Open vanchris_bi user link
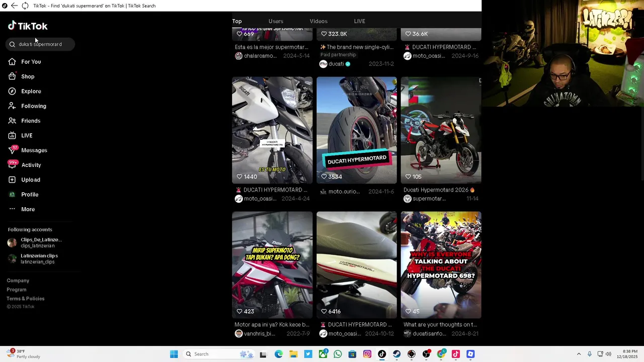This screenshot has width=644, height=362. (260, 334)
